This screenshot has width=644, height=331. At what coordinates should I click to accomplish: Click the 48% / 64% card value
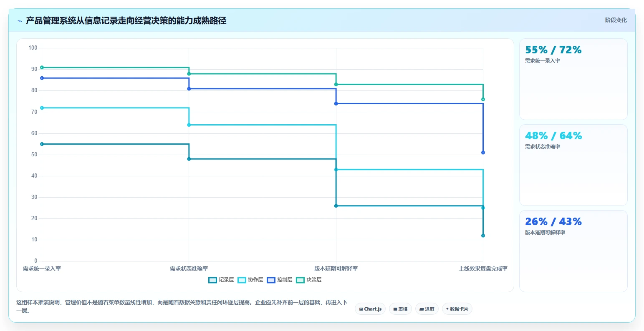click(x=553, y=136)
